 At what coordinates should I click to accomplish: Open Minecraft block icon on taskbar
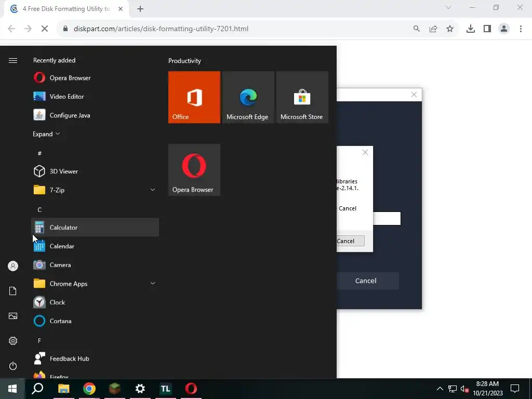coord(115,389)
